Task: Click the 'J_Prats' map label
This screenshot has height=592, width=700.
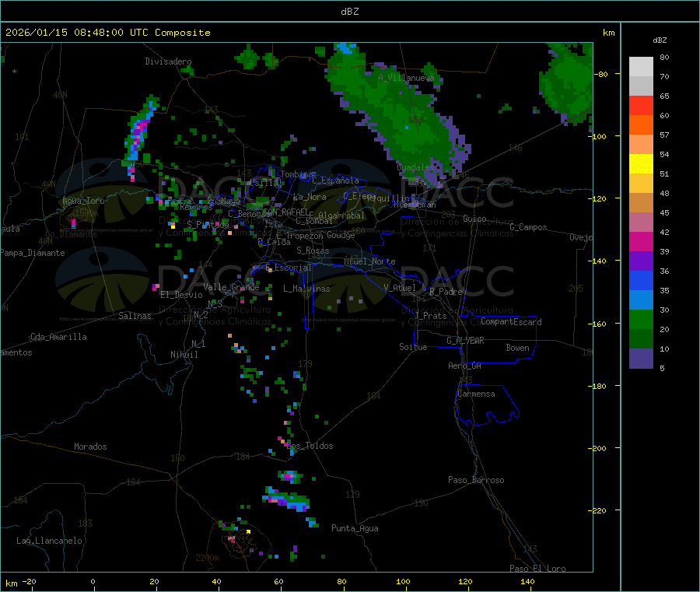Action: 430,316
